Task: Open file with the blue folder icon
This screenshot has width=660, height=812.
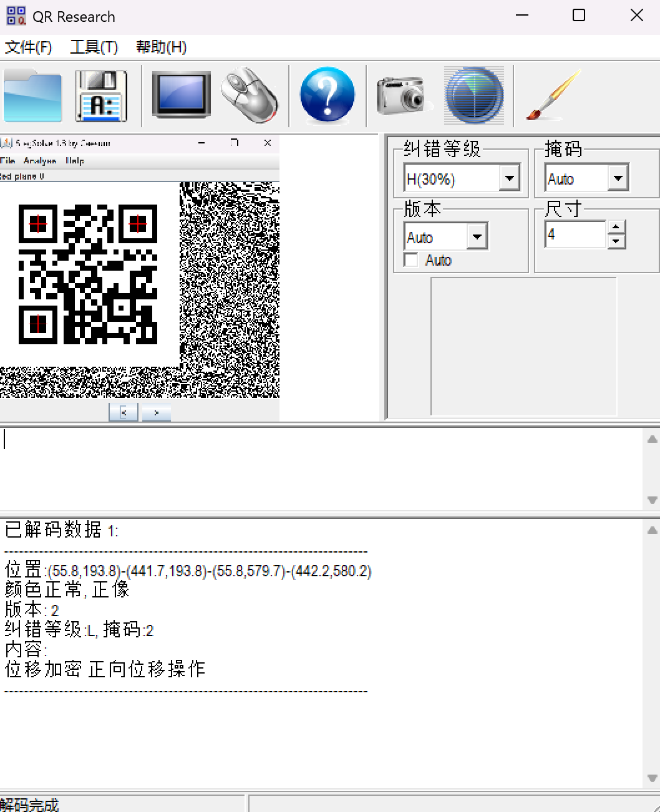Action: coord(32,96)
